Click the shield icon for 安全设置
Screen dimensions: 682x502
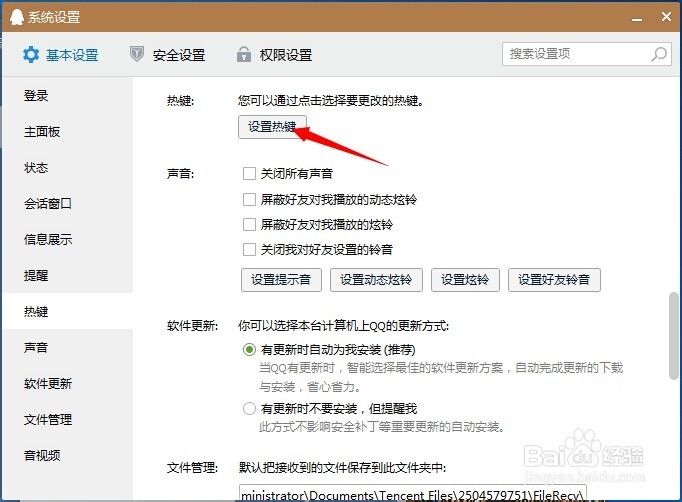137,54
